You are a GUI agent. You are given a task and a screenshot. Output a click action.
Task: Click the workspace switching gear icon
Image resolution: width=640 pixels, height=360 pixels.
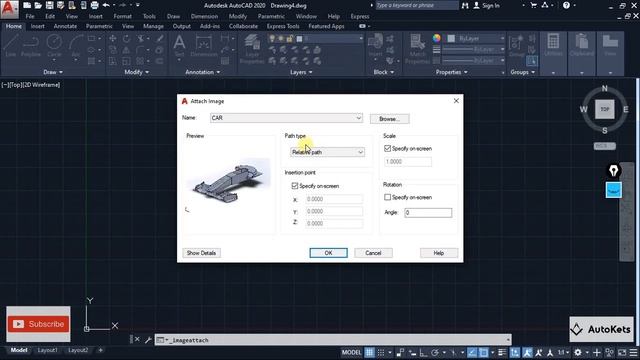[x=578, y=352]
